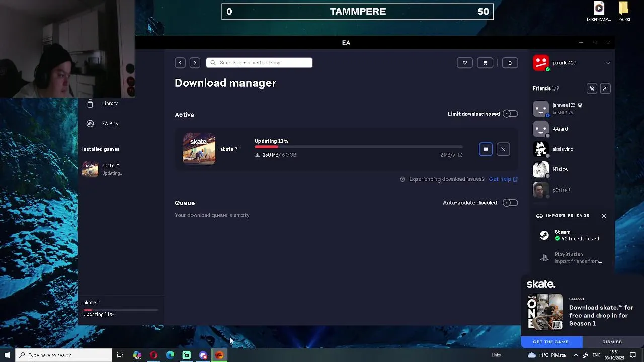Click the search games and add-ons field
Screen dimensions: 644x362
259,63
